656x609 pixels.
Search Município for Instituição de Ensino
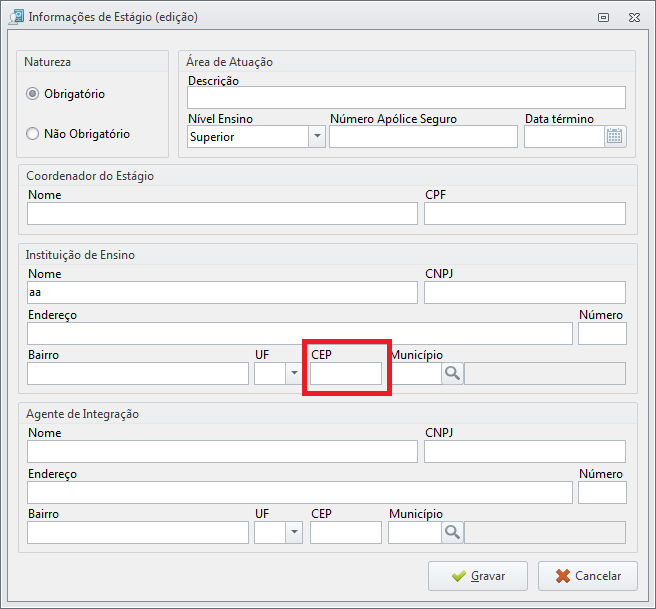click(x=452, y=373)
